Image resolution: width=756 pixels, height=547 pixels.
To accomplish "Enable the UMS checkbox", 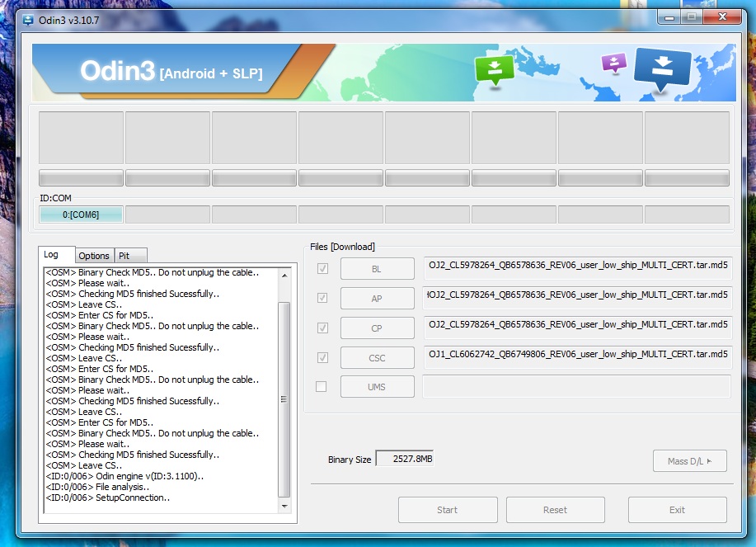I will tap(321, 386).
